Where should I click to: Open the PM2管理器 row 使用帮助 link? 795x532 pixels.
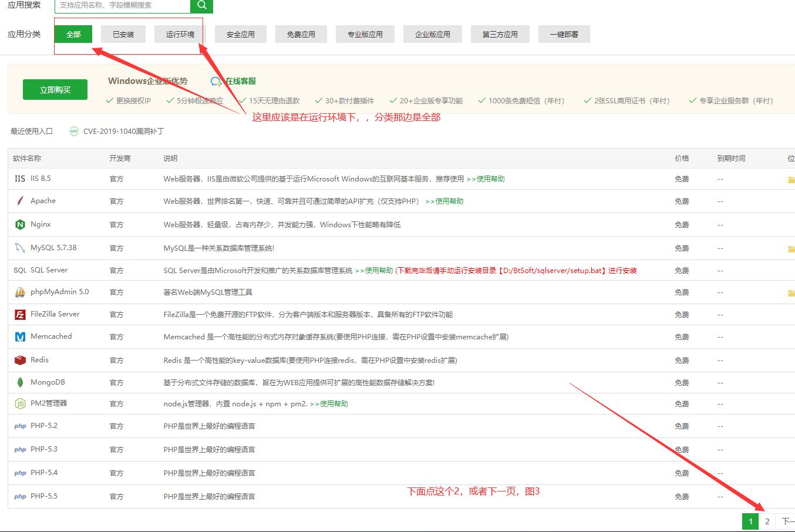[x=329, y=404]
